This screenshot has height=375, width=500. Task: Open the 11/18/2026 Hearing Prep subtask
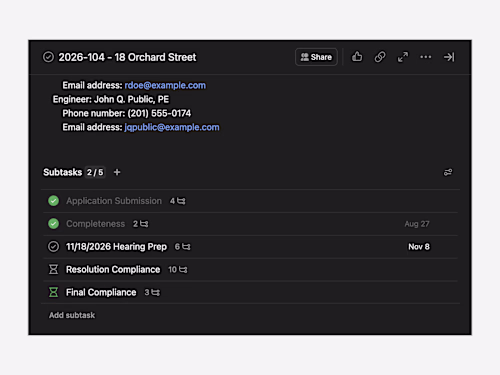[x=116, y=247]
